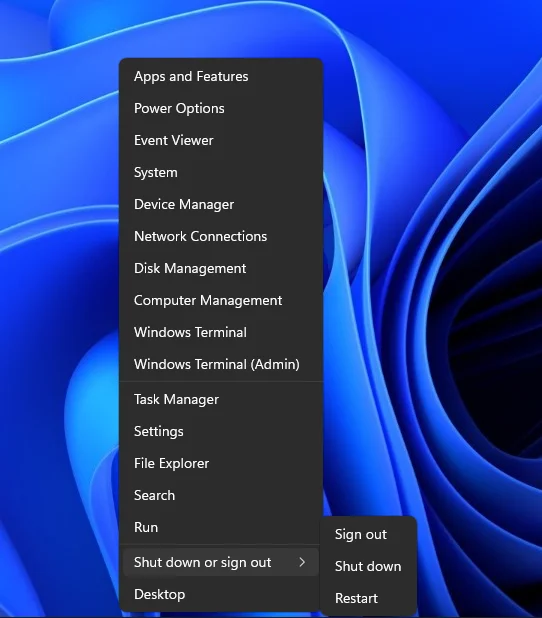Click the Search menu entry
Image resolution: width=542 pixels, height=618 pixels.
(221, 495)
